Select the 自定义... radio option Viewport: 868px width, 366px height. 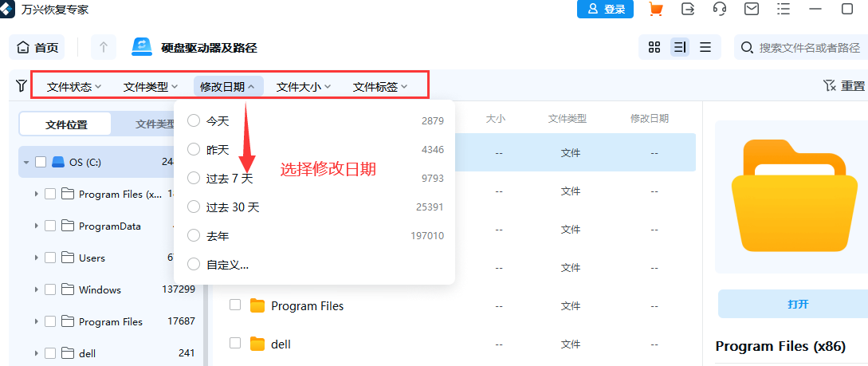[194, 265]
